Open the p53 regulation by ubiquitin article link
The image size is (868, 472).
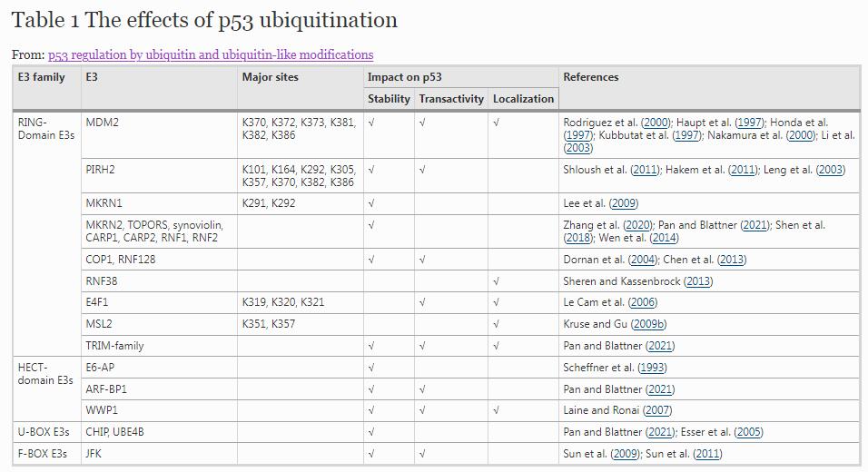tap(211, 55)
